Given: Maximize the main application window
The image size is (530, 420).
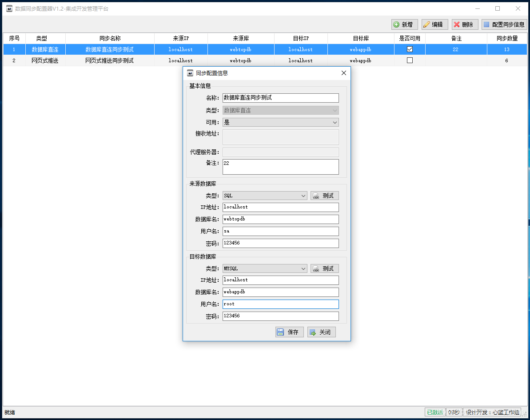Looking at the screenshot, I should pos(498,8).
